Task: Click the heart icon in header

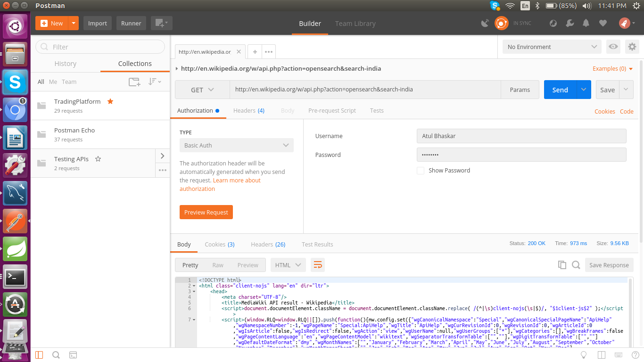Action: click(x=603, y=23)
